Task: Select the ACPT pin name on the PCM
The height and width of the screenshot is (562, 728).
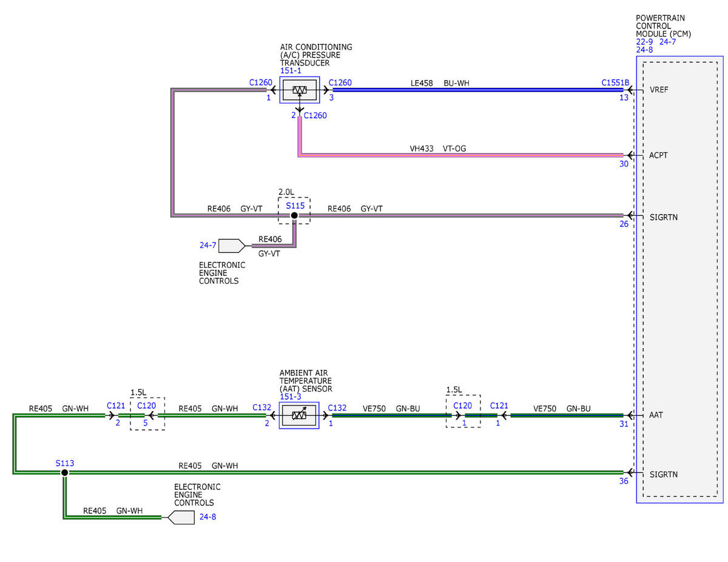Action: [658, 155]
